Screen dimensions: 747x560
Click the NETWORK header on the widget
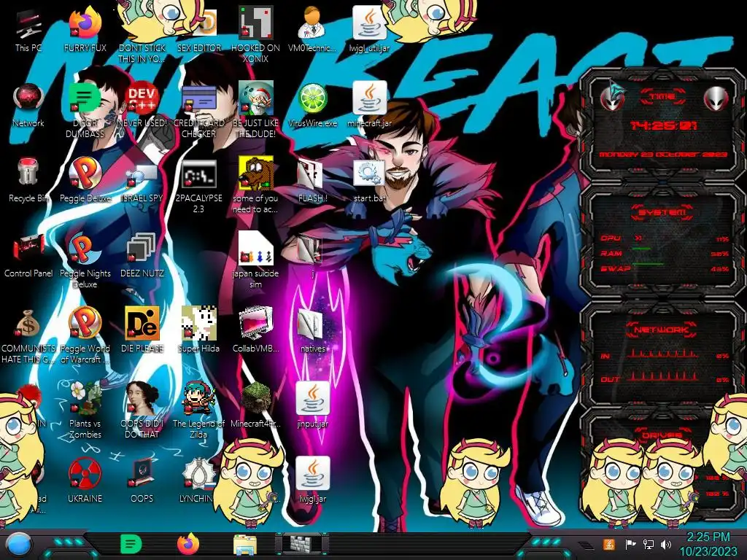(661, 330)
